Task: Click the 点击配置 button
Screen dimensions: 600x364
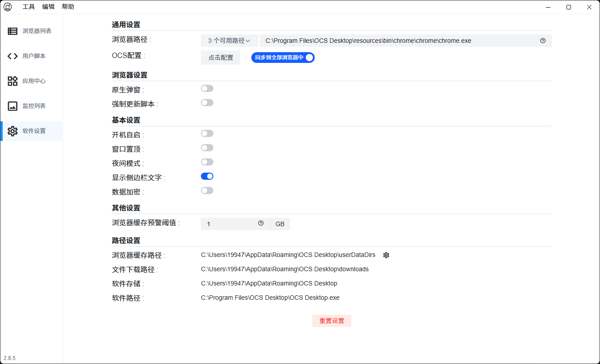Action: coord(221,58)
